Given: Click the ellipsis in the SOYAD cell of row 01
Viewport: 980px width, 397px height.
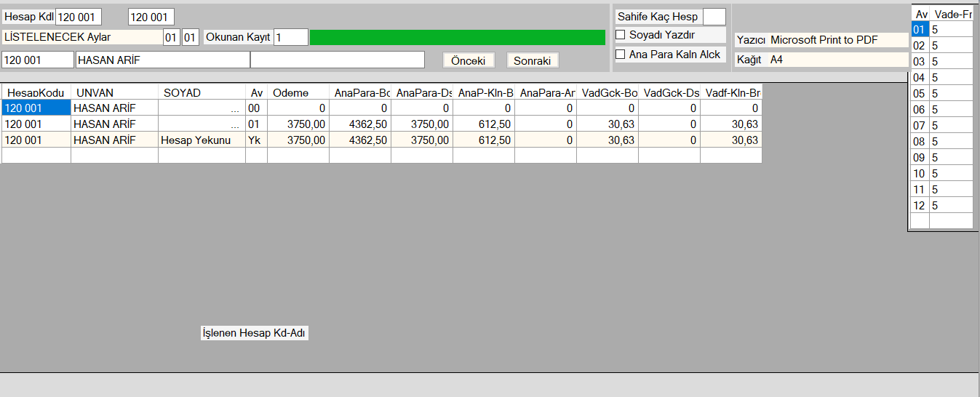Looking at the screenshot, I should [x=234, y=124].
